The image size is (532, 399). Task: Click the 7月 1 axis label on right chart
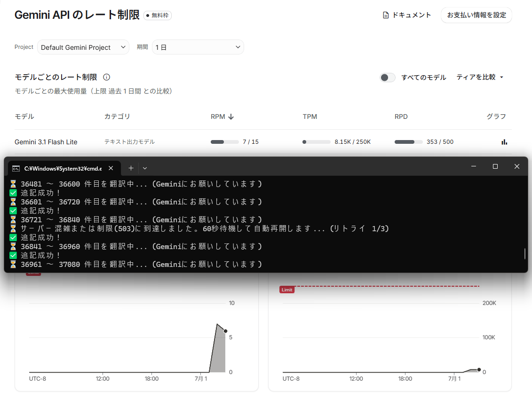454,379
